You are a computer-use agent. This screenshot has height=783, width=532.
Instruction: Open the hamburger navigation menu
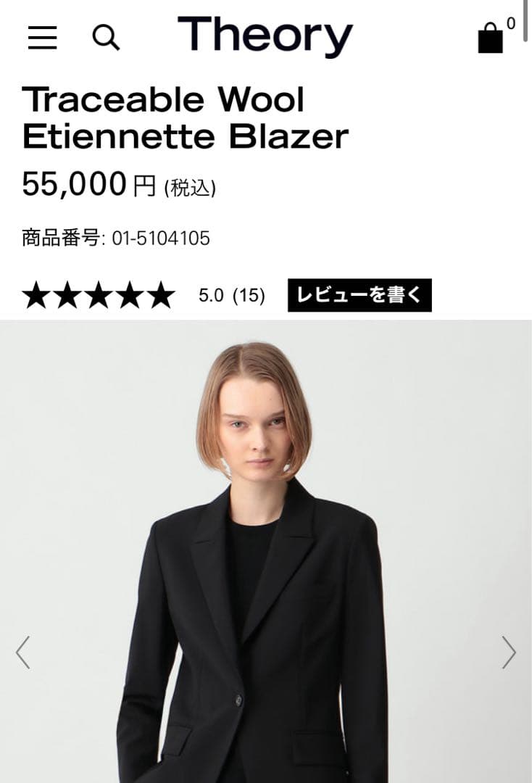click(x=43, y=38)
